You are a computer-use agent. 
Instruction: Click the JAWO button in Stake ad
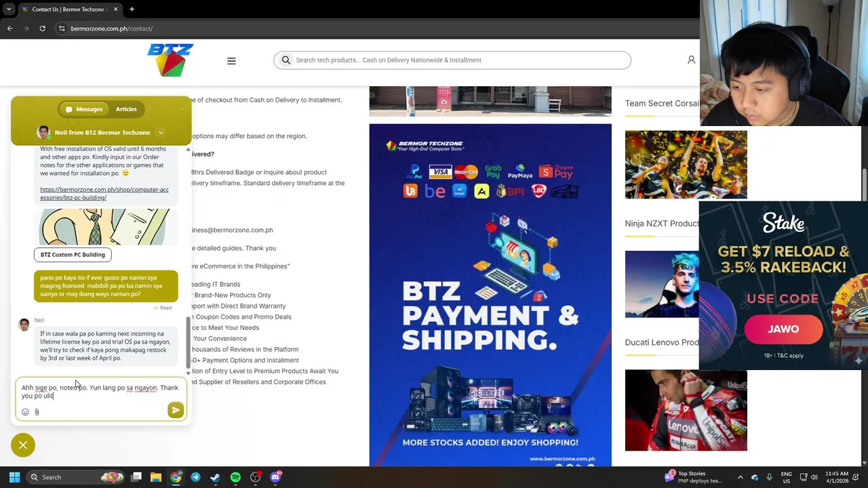pos(783,329)
